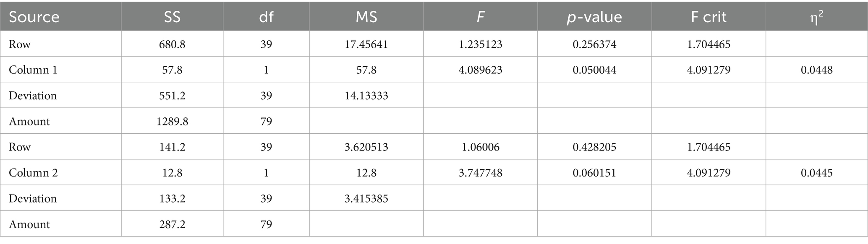Click the η² column header

[816, 17]
